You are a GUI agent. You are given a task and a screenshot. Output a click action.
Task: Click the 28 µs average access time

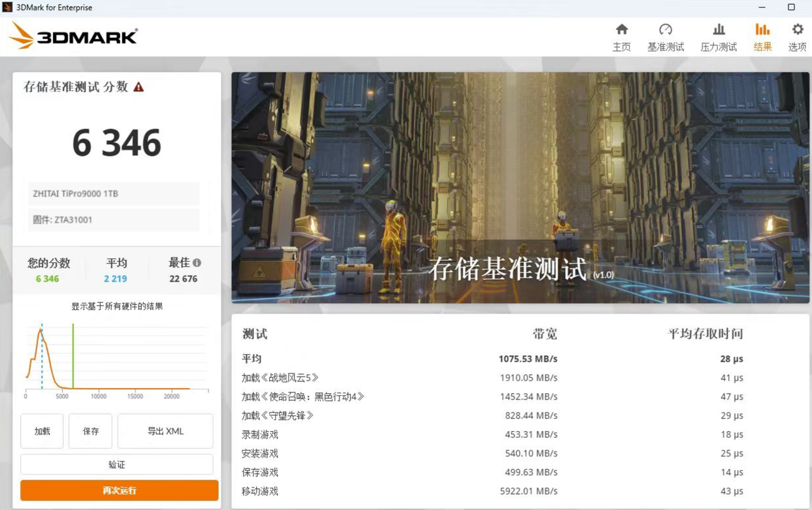(x=732, y=359)
